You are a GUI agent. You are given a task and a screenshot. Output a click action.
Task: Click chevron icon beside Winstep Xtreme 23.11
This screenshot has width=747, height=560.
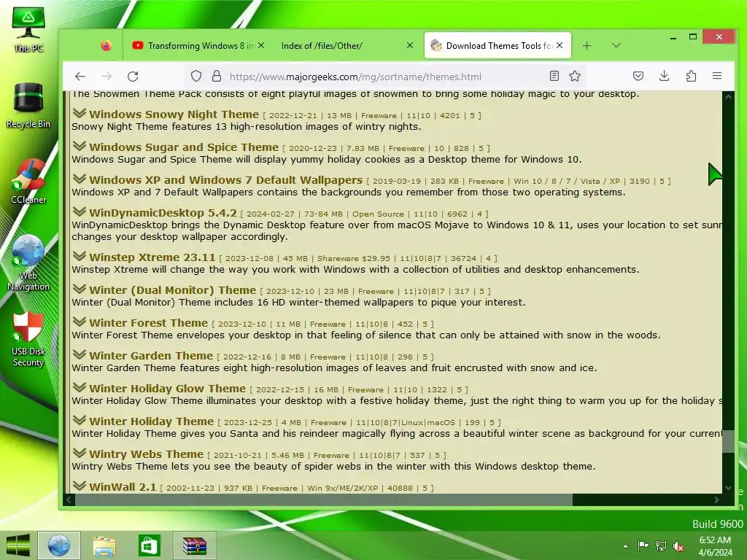[x=80, y=256]
